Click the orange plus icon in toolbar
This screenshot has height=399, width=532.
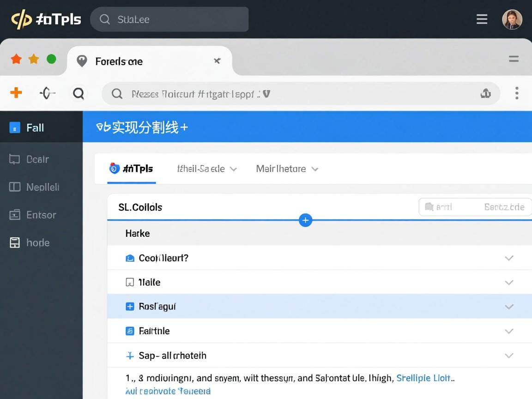point(16,93)
